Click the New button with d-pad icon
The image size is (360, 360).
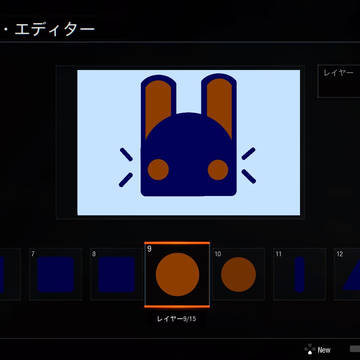tap(317, 350)
